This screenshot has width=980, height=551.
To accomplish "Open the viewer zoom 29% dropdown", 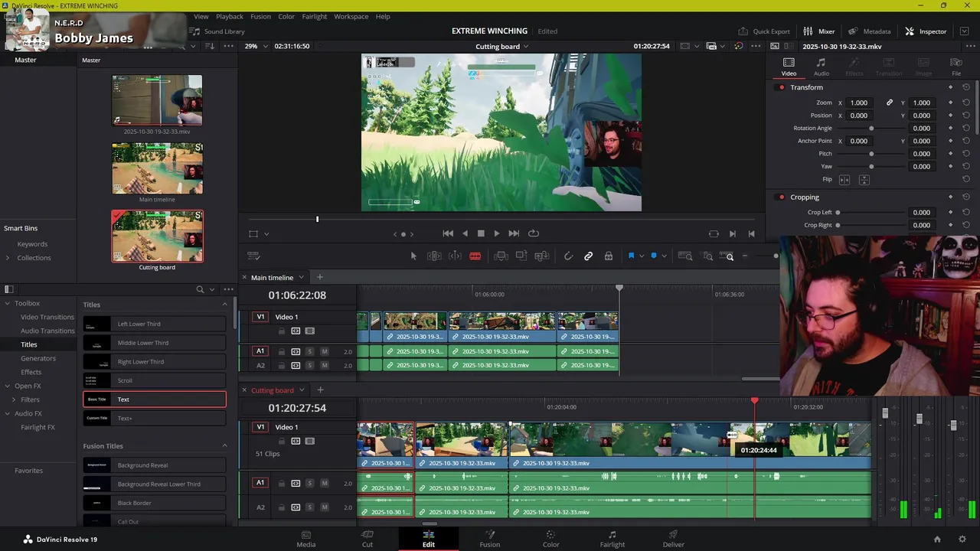I will pyautogui.click(x=265, y=47).
